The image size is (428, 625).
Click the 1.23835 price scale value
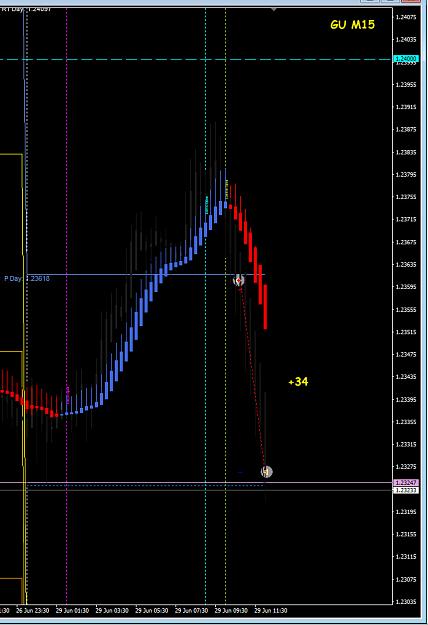[406, 152]
